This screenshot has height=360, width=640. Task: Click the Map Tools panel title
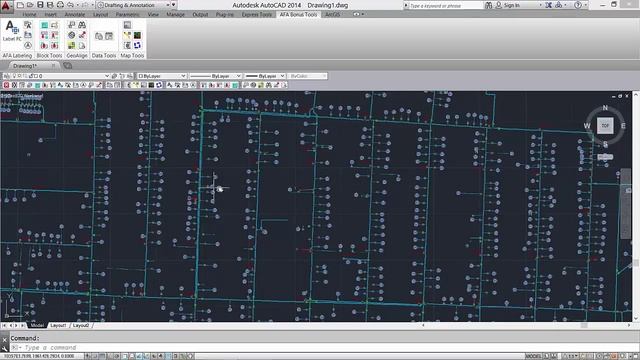(x=132, y=55)
